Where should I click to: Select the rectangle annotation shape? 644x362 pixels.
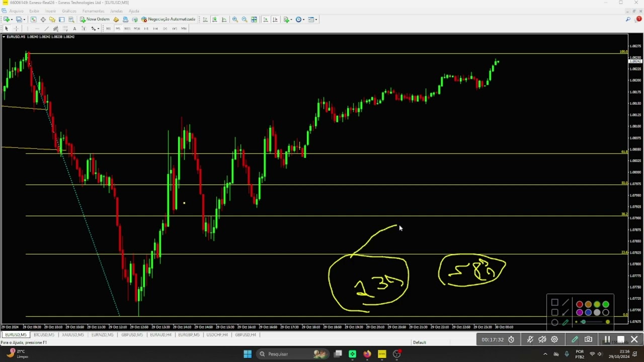click(x=555, y=302)
